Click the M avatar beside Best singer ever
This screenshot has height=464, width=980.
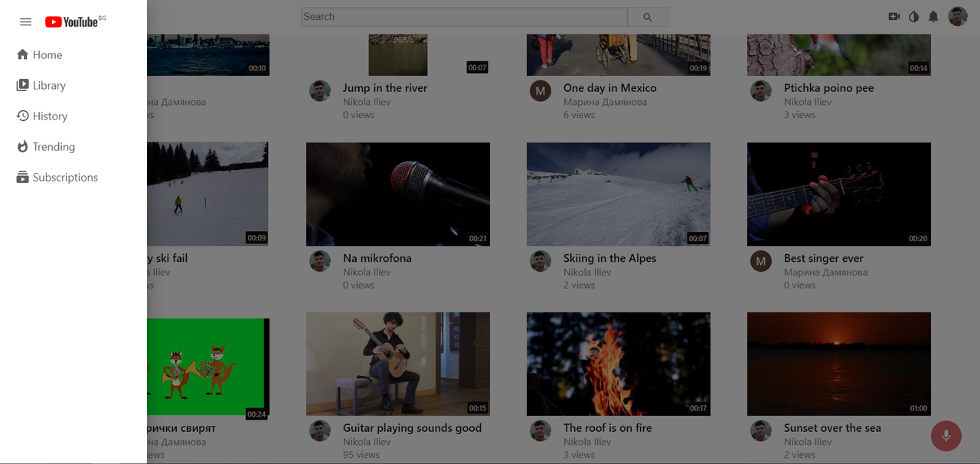[761, 261]
